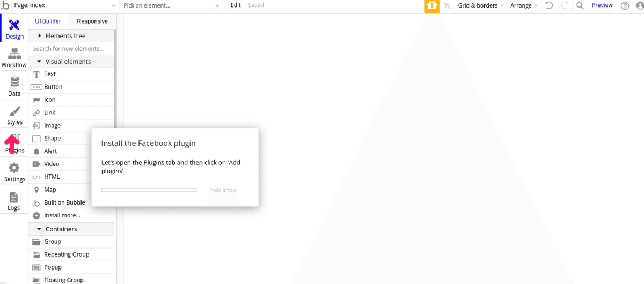Open the Workflow tab
The image size is (644, 284).
tap(14, 58)
